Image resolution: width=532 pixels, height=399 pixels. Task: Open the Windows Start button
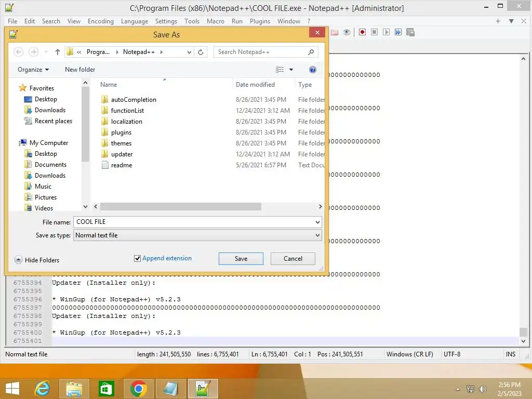(x=12, y=389)
